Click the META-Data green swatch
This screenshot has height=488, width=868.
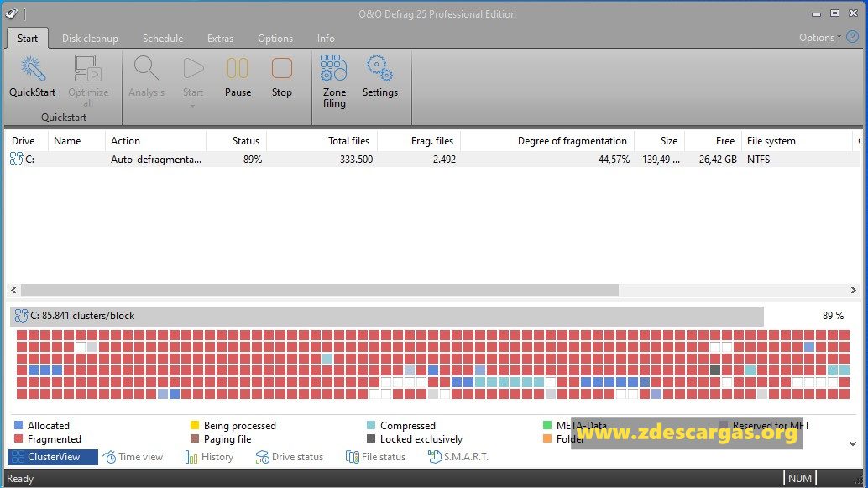point(547,425)
